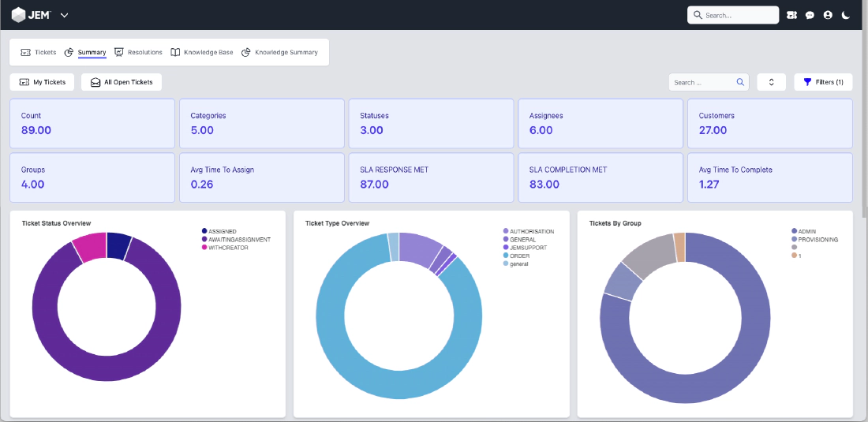Open the Count 89.00 card
868x422 pixels.
click(92, 123)
